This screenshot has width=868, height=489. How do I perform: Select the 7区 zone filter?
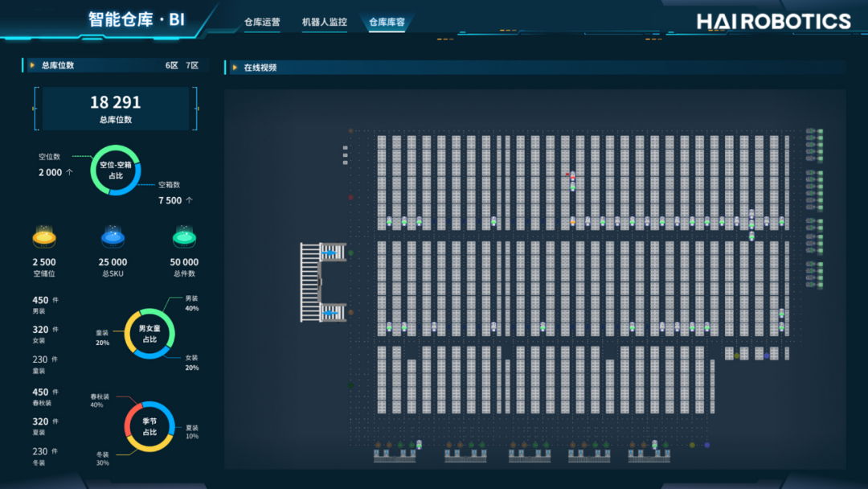(192, 65)
